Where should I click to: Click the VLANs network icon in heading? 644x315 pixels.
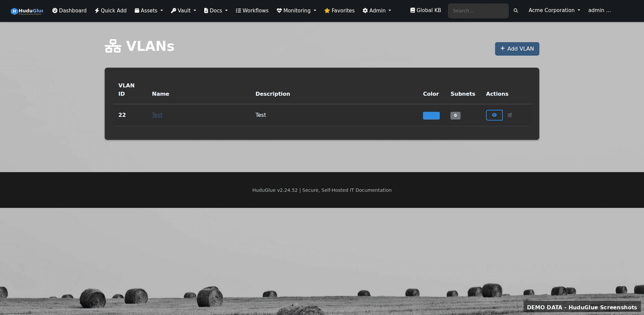click(113, 46)
